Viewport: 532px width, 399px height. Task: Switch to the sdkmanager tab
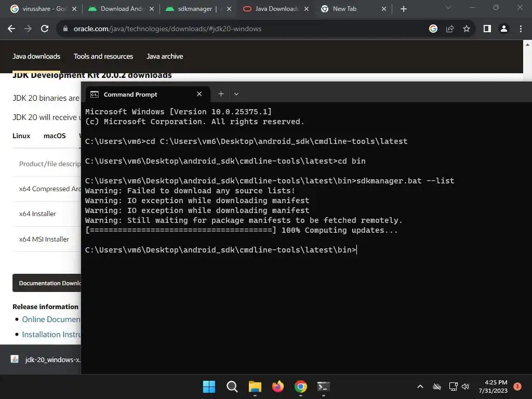(x=198, y=9)
